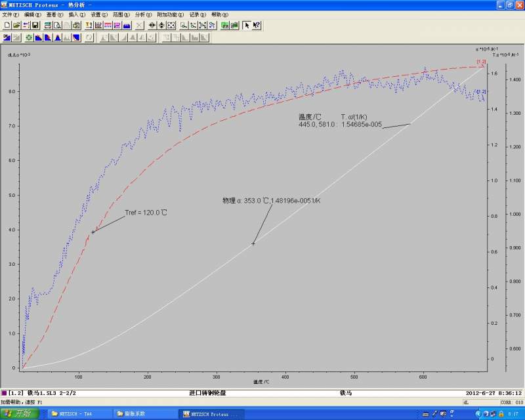Image resolution: width=525 pixels, height=420 pixels.
Task: Click the Open file folder icon
Action: 16,25
